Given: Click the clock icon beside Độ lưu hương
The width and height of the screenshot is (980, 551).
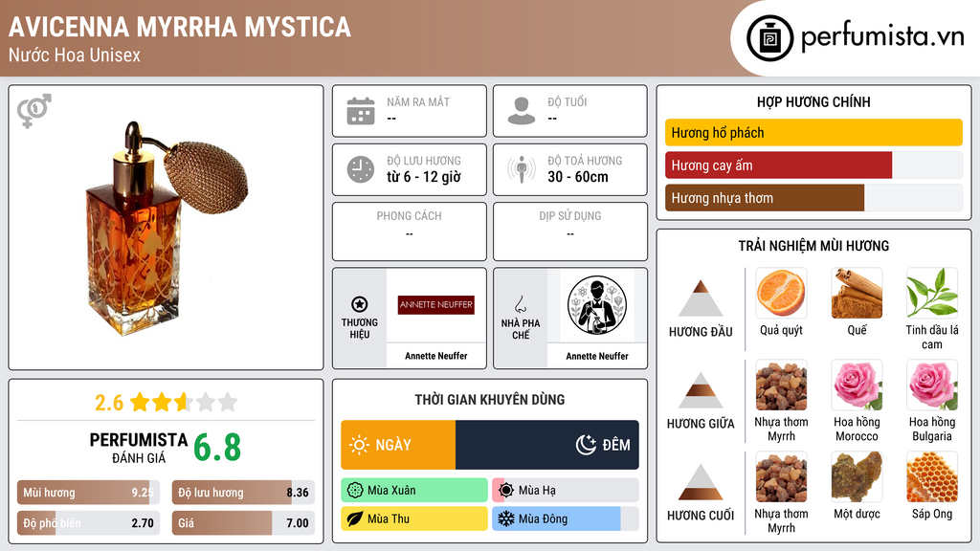Looking at the screenshot, I should pos(361,169).
